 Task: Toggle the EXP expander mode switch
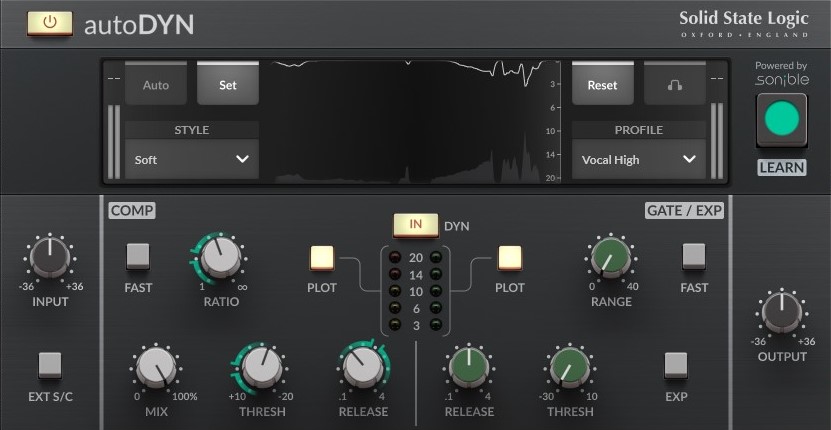coord(676,366)
